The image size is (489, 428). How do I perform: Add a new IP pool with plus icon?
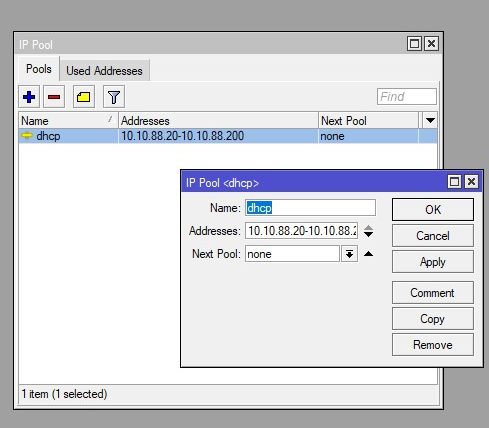tap(29, 97)
